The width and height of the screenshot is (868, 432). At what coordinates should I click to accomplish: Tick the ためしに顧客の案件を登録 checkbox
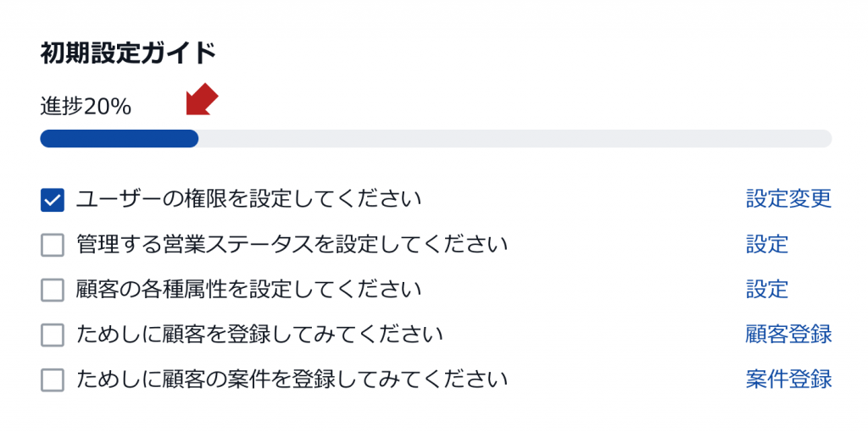point(52,380)
